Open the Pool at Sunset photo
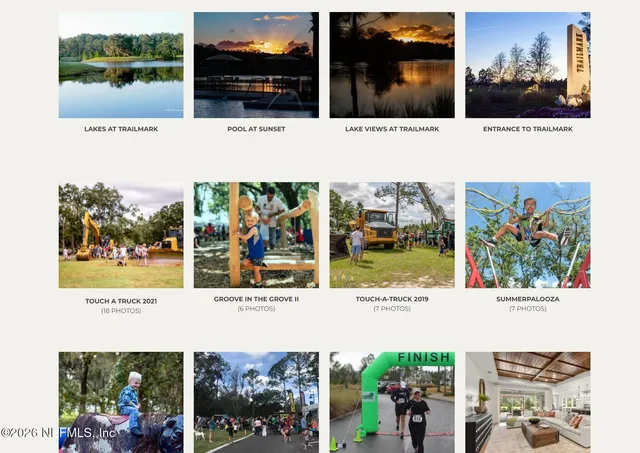 click(x=256, y=65)
